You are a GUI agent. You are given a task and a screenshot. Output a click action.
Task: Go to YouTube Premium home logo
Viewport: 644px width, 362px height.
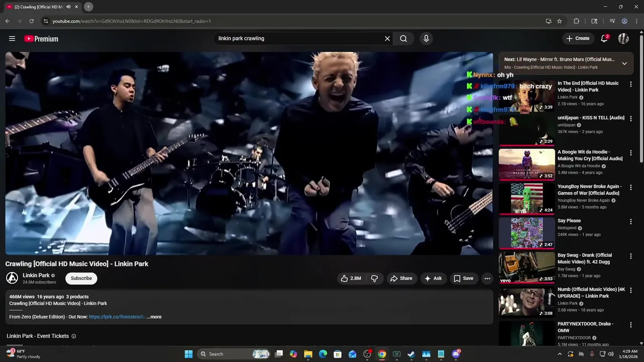pos(41,39)
